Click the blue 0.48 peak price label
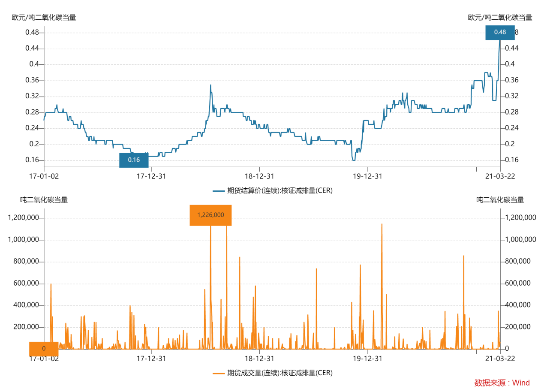Viewport: 544px width, 392px height. [x=500, y=32]
